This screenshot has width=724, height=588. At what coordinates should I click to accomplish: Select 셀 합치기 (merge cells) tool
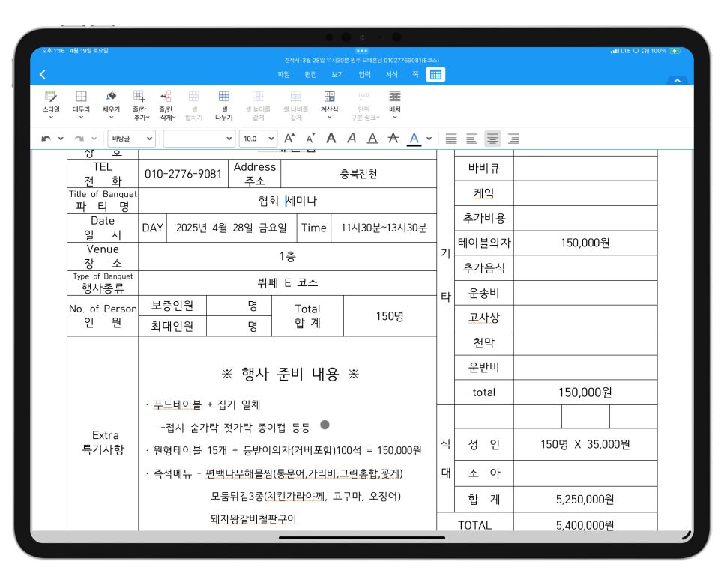pos(194,105)
